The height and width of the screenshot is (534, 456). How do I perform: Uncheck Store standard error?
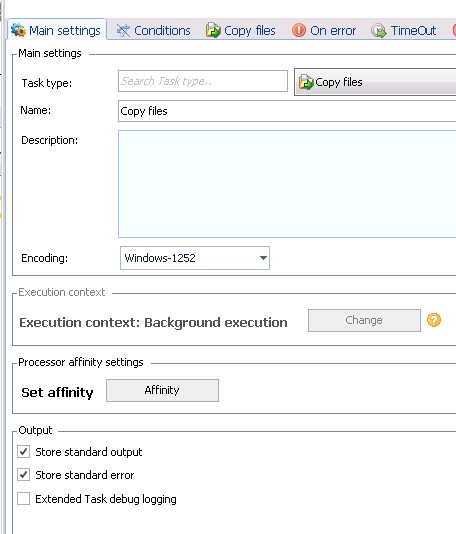(x=23, y=475)
